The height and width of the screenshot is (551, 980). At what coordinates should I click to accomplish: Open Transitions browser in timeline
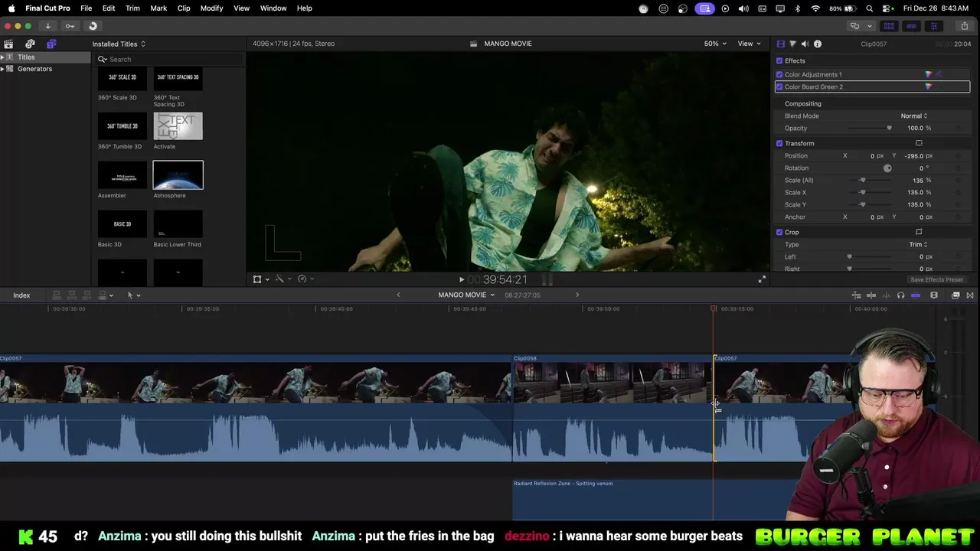[x=970, y=295]
